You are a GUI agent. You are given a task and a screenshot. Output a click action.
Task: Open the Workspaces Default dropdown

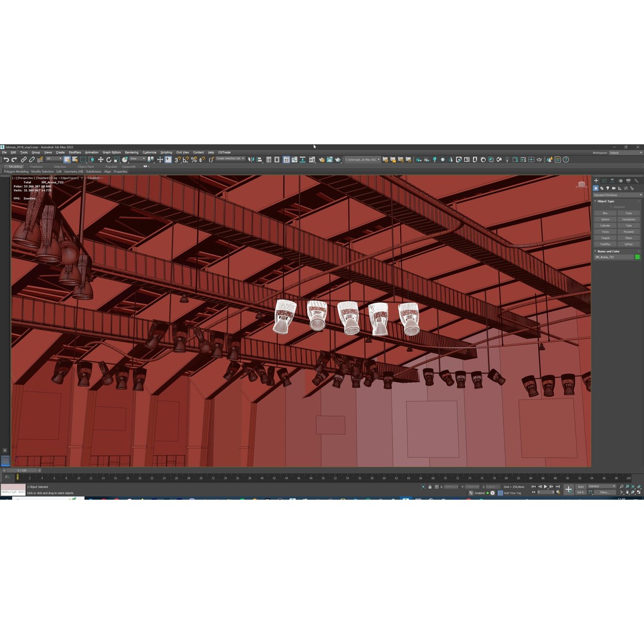point(626,153)
